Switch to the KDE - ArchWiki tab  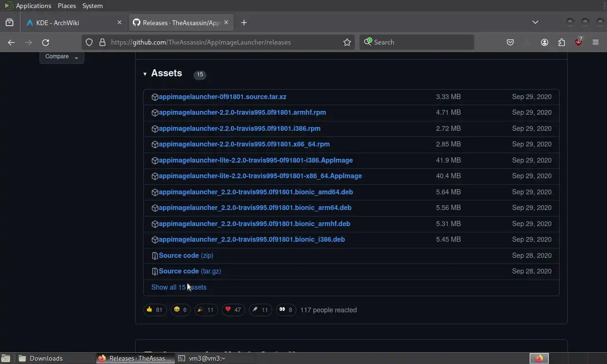[74, 22]
